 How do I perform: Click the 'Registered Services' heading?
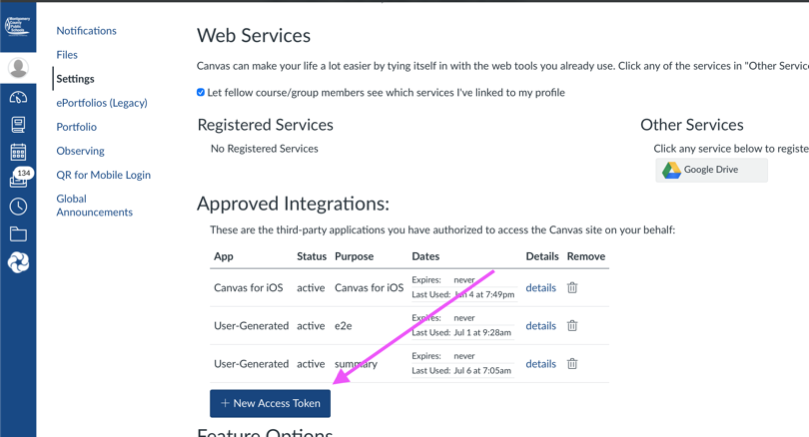(x=265, y=125)
